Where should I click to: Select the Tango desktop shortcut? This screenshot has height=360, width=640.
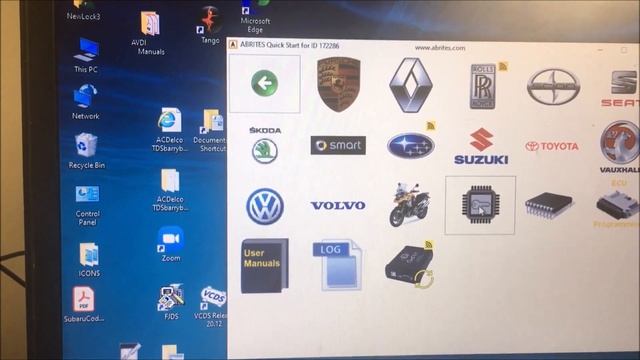point(210,25)
